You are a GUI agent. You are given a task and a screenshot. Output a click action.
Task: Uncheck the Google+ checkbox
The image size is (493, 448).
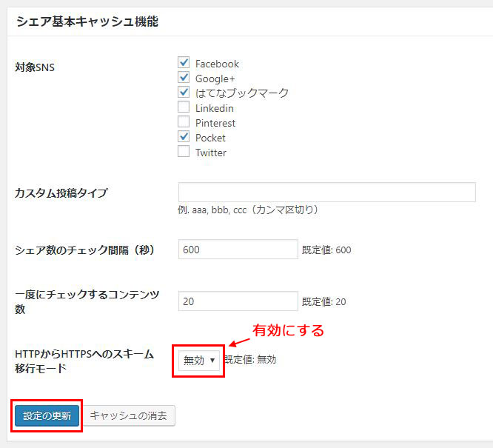point(184,78)
